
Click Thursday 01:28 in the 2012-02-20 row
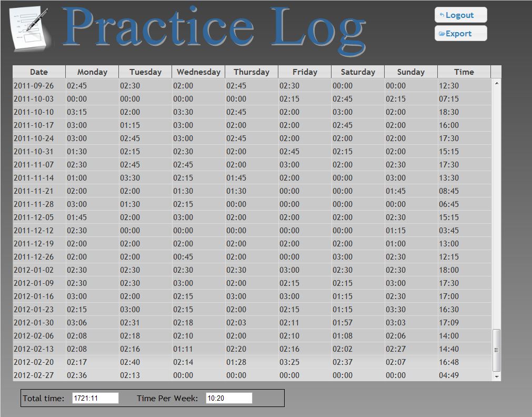pyautogui.click(x=236, y=362)
